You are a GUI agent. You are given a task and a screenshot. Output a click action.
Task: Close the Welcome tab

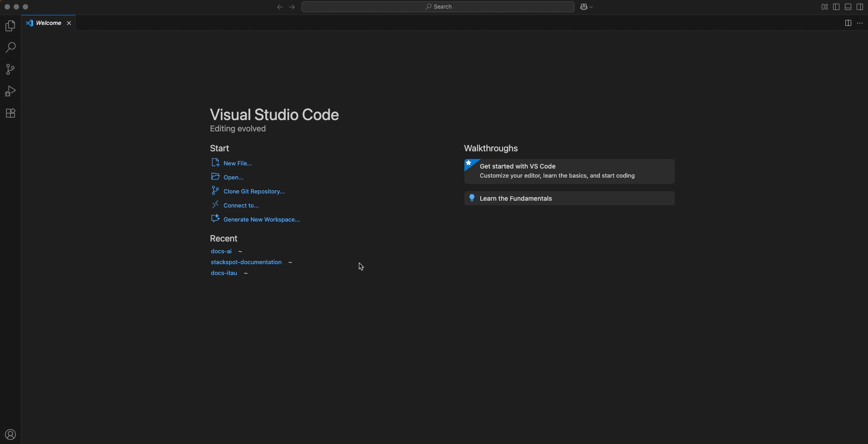pos(69,23)
